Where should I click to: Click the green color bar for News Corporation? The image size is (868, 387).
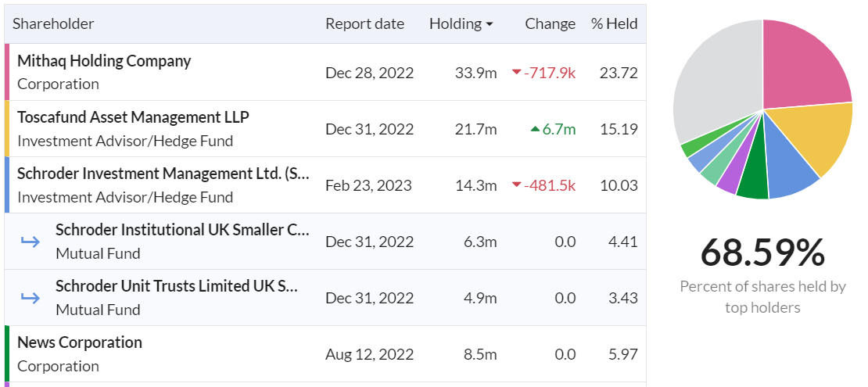coord(6,354)
